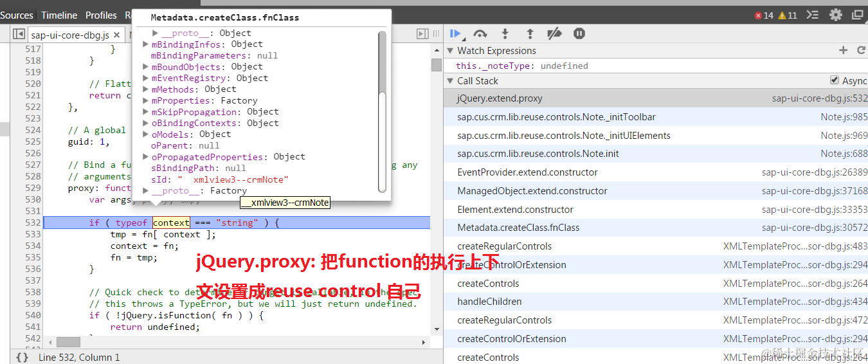This screenshot has width=868, height=364.
Task: Select the controls.Note.init call frame
Action: pos(656,154)
